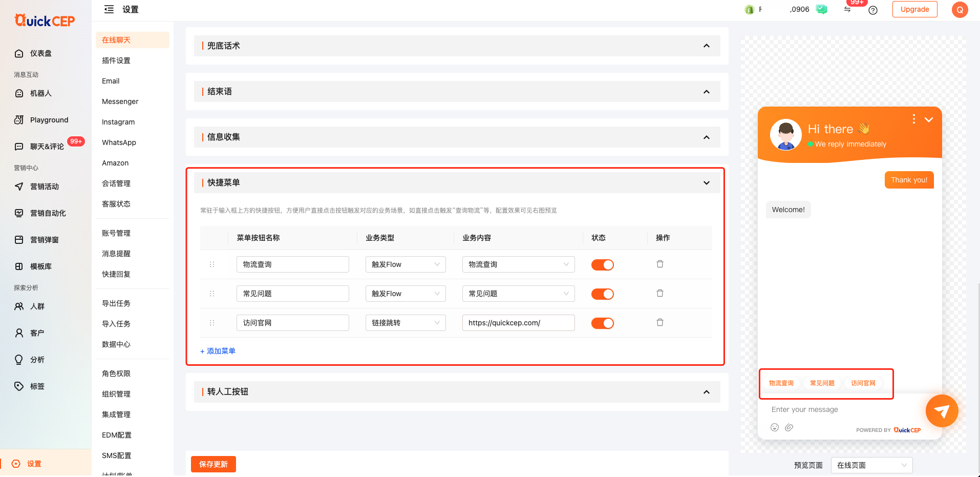Screen dimensions: 980x477
Task: Click the drag handle of the 物流查询 row
Action: 212,264
